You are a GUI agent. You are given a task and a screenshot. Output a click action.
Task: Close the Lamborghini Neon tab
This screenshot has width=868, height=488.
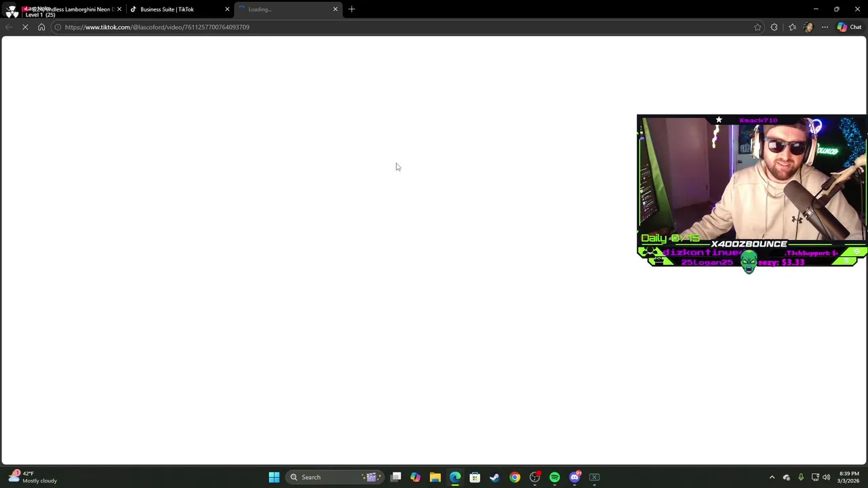tap(119, 9)
